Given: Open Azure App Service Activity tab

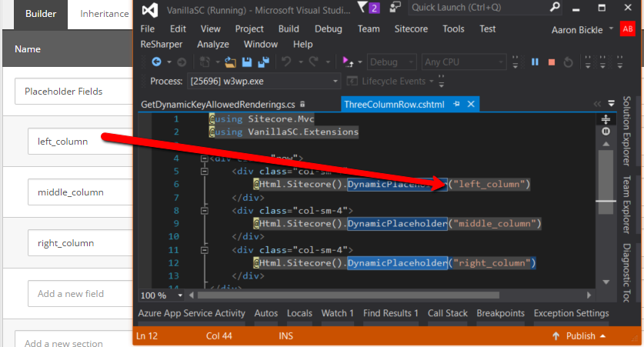Looking at the screenshot, I should click(x=192, y=313).
